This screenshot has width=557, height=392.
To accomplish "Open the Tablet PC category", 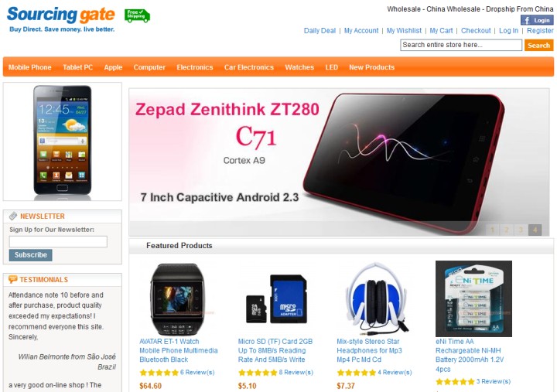I will click(x=77, y=67).
